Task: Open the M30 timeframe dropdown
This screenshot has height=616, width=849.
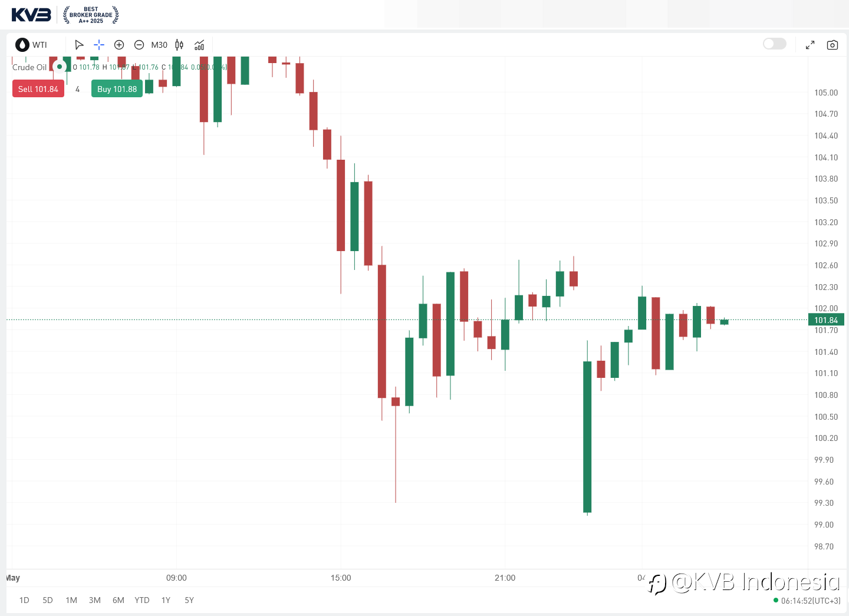Action: pos(159,45)
